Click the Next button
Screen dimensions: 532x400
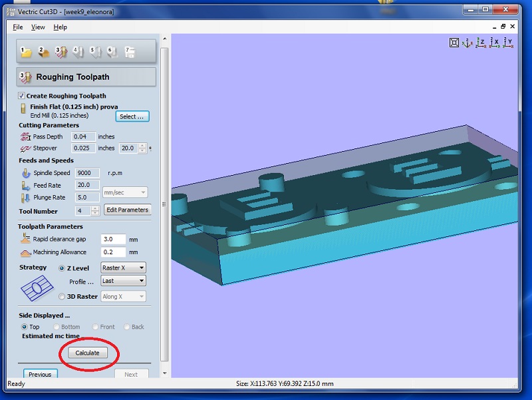pos(131,373)
